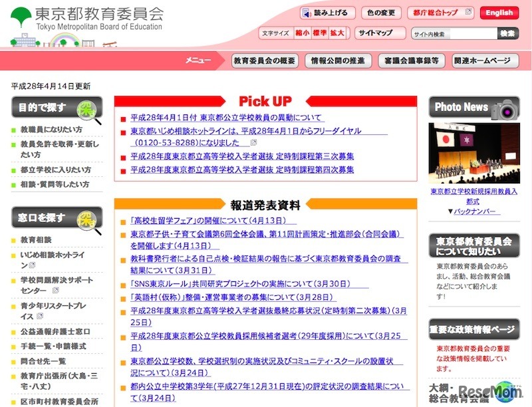Click external link icon beside 学校問題解決サポートセンター

[56, 291]
